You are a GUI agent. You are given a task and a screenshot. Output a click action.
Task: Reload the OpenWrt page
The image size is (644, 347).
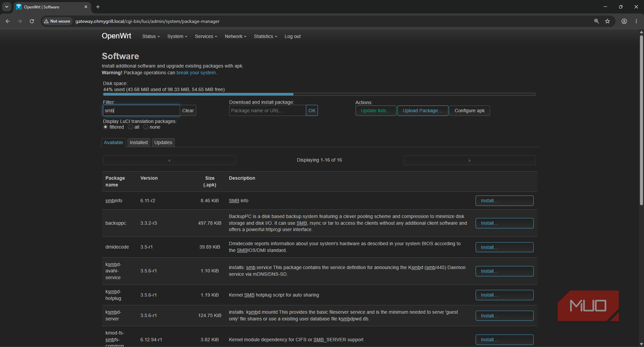point(32,21)
